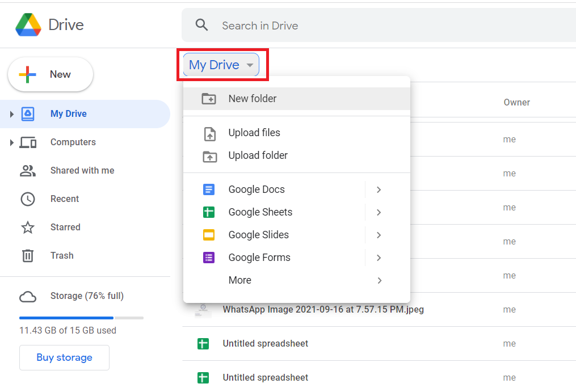Open the Trash section
Viewport: 576px width, 392px height.
click(x=85, y=255)
